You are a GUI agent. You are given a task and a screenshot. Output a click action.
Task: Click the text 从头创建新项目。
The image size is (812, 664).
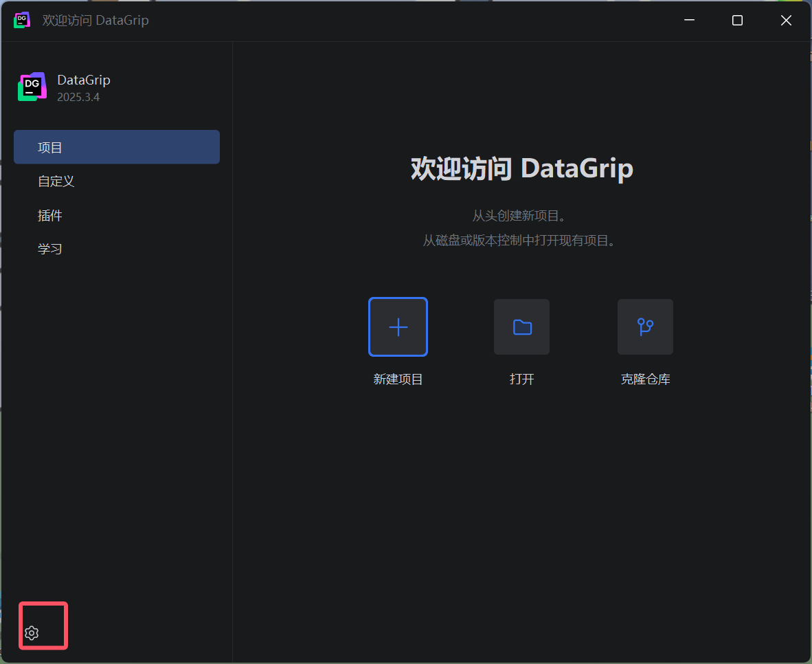pos(519,216)
